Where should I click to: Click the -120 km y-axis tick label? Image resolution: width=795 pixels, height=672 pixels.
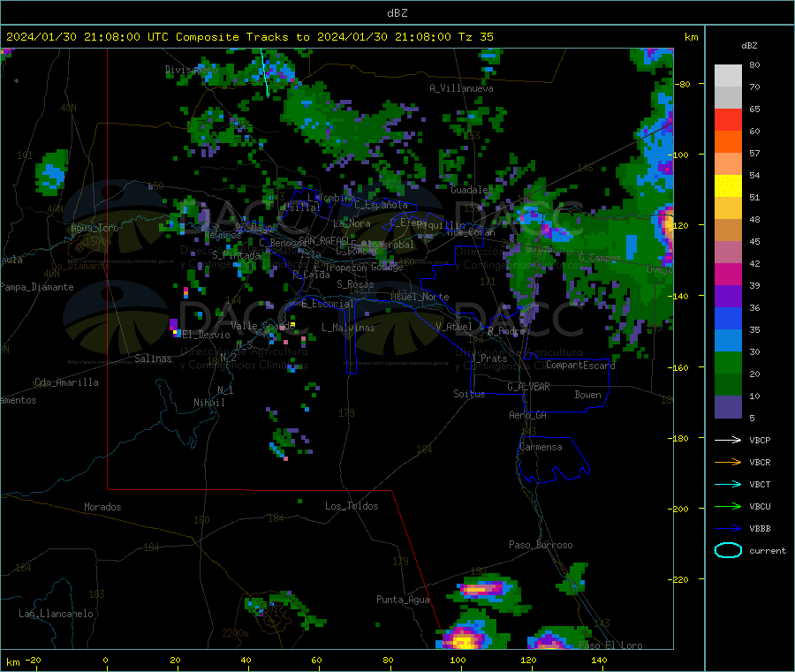click(681, 225)
